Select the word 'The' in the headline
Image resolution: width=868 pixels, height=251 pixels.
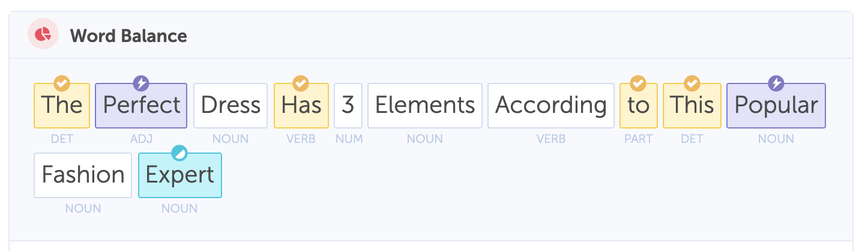(62, 106)
